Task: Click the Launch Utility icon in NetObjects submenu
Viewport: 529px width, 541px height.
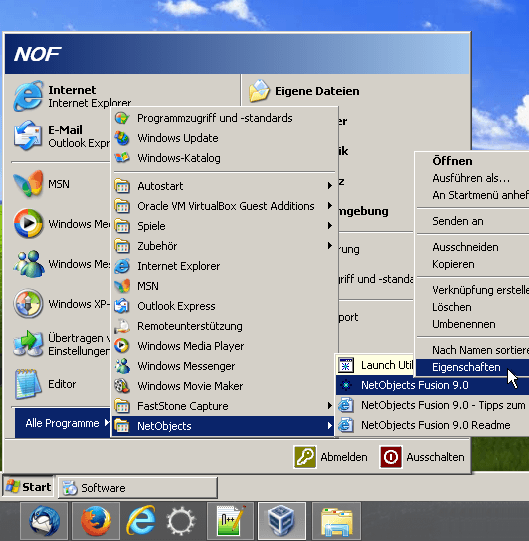Action: 346,365
